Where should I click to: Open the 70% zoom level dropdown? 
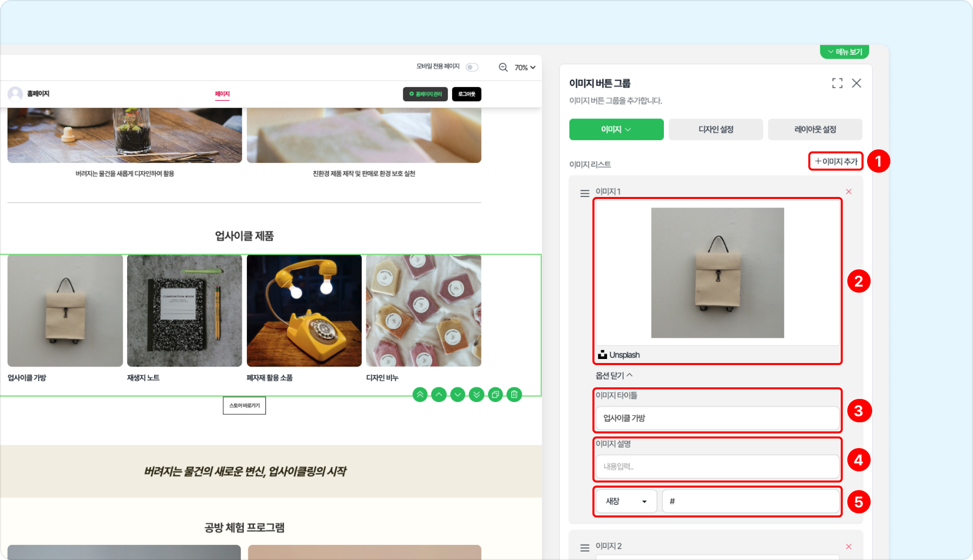[525, 67]
